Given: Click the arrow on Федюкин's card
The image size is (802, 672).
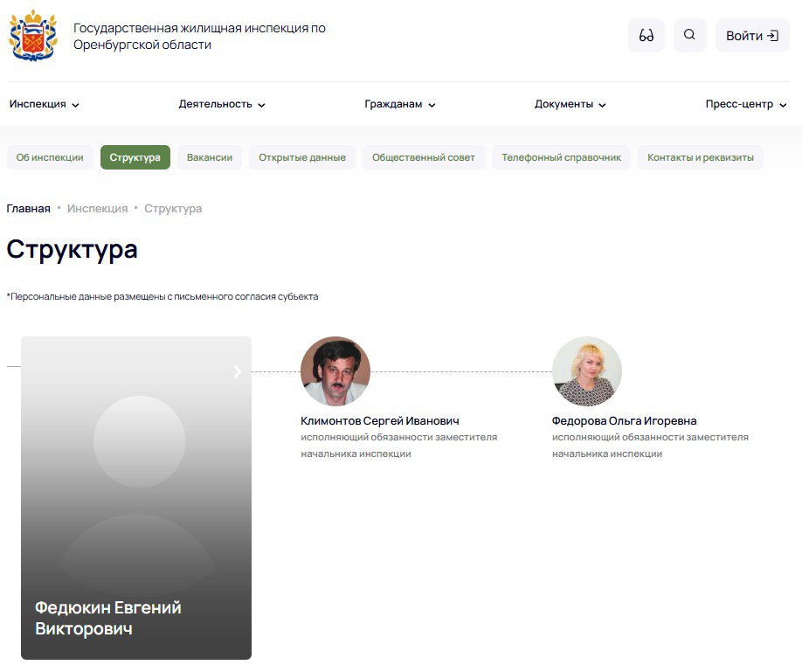Looking at the screenshot, I should (x=238, y=372).
